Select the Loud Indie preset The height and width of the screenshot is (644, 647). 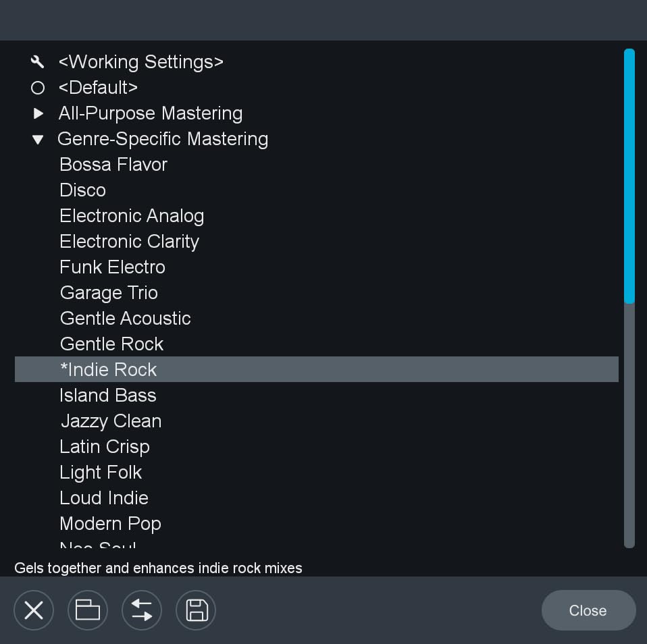pyautogui.click(x=104, y=498)
